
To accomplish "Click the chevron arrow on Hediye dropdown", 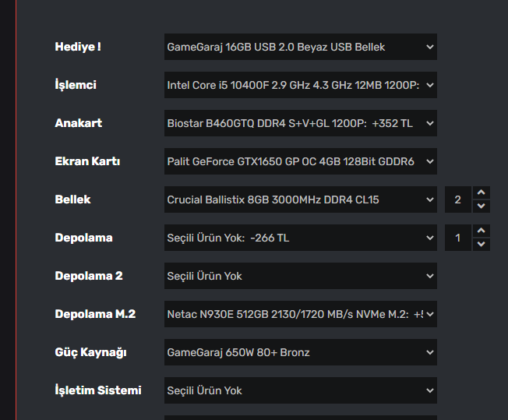I will pos(430,47).
